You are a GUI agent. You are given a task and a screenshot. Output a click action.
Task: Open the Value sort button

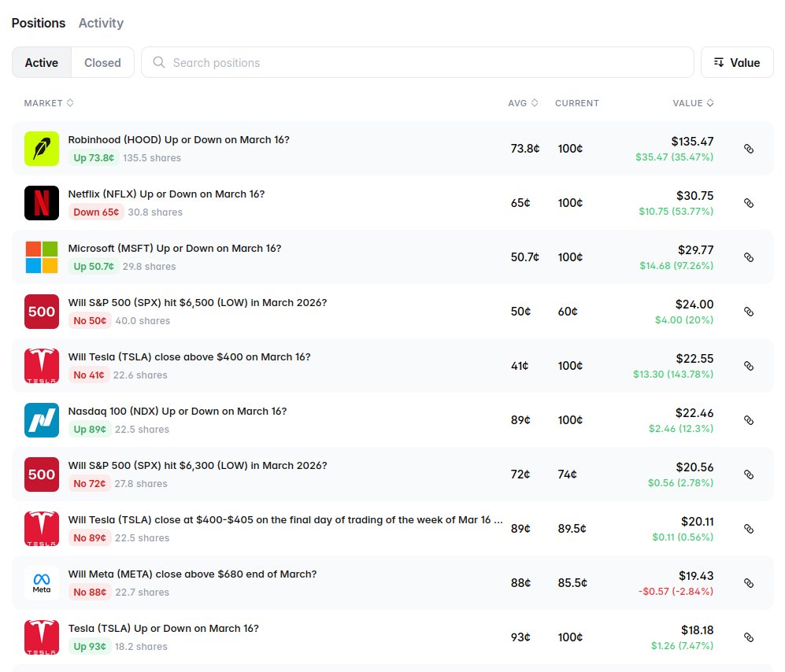[x=737, y=62]
